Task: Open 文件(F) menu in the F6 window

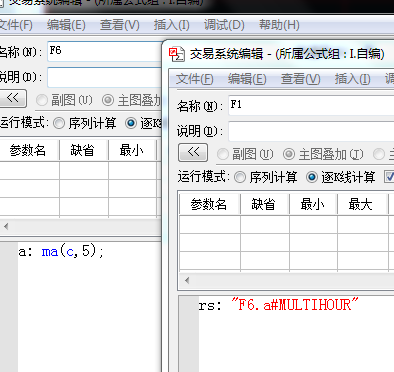Action: click(16, 25)
